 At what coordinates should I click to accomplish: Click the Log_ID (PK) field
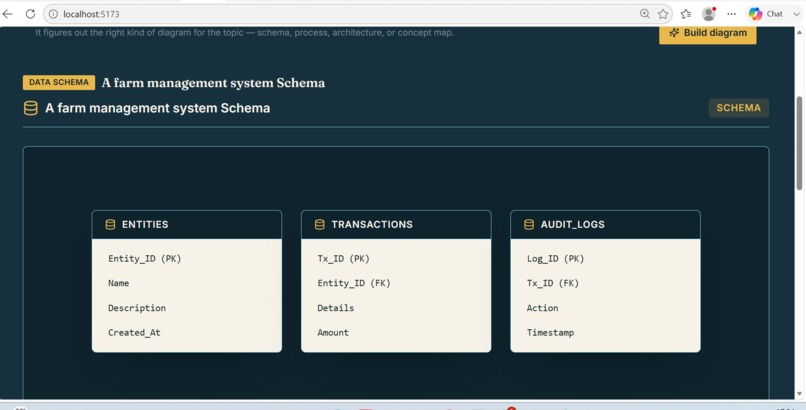(556, 258)
